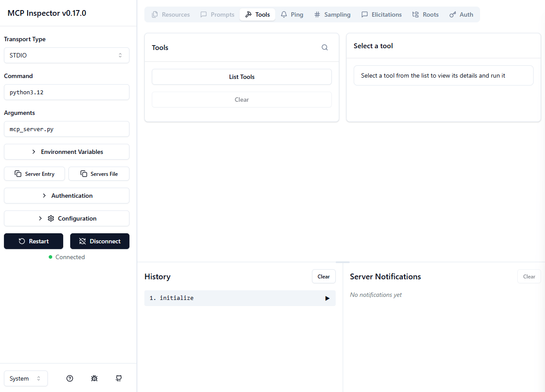Open the GitHub icon link
The height and width of the screenshot is (392, 545).
point(119,378)
